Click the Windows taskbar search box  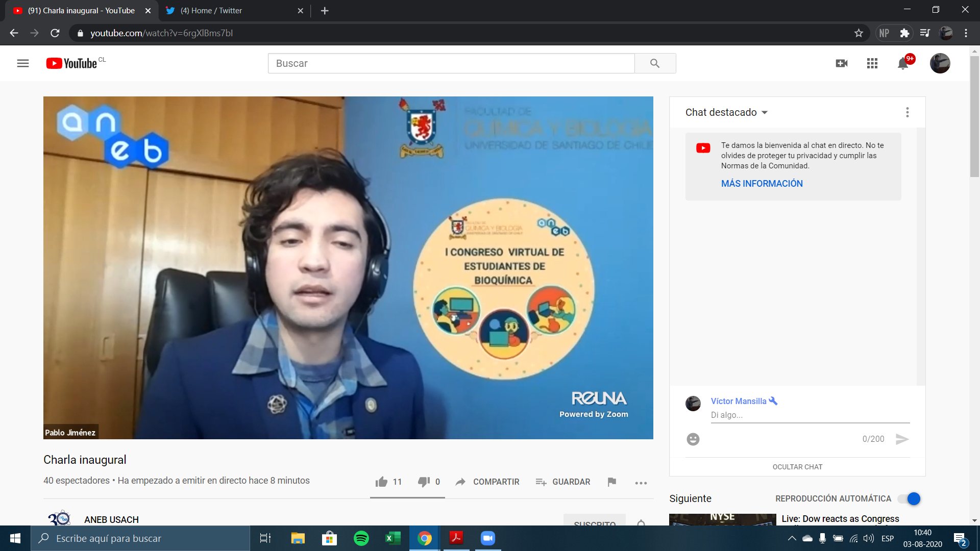[140, 538]
